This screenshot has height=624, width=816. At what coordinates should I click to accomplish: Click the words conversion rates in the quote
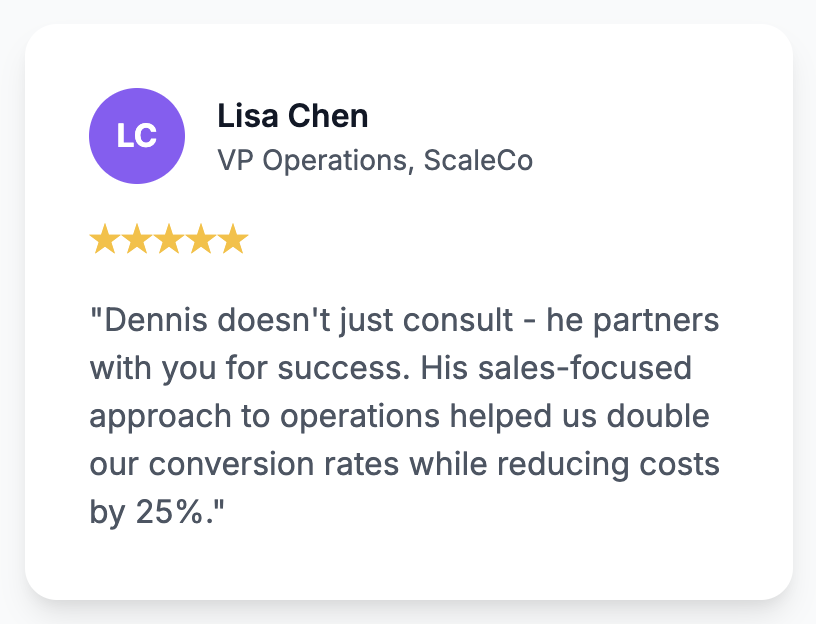(x=274, y=464)
